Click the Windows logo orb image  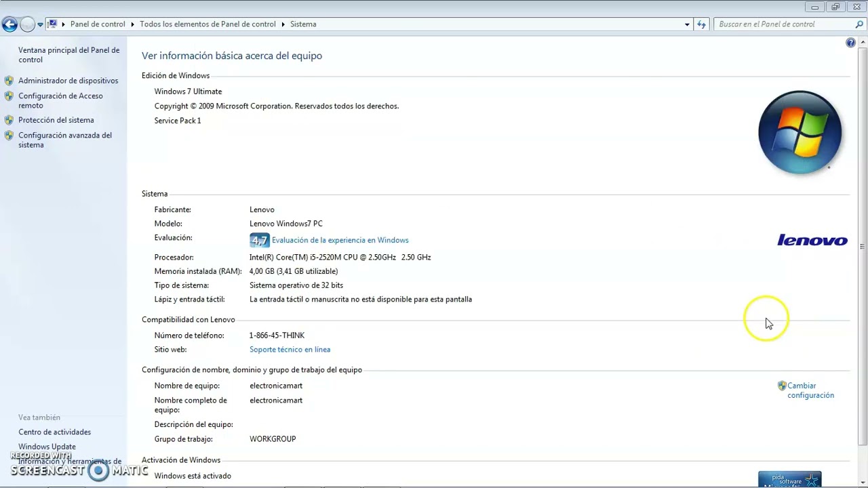(800, 132)
